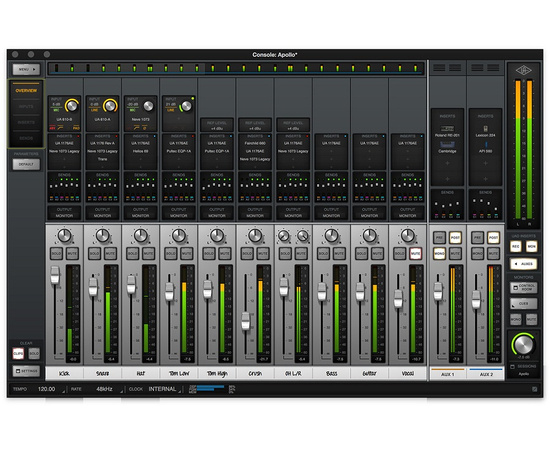The image size is (550, 450).
Task: Toggle the PAD on the Kick channel
Action: coord(76,128)
